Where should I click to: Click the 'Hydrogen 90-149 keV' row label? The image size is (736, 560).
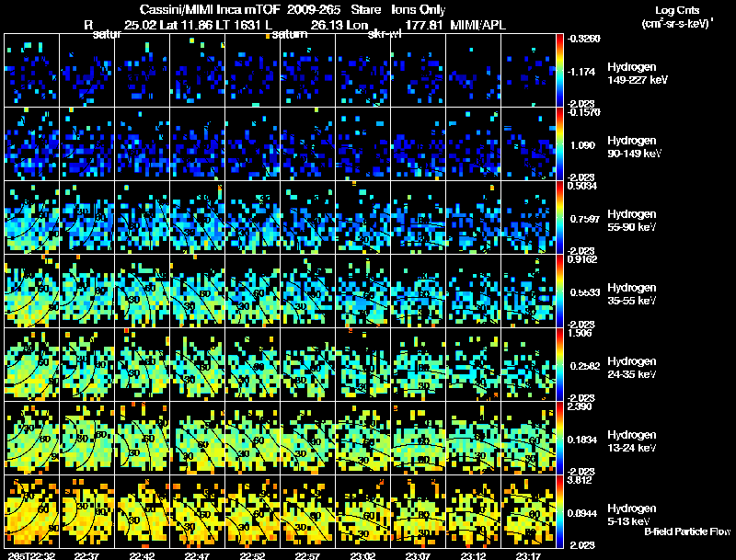634,146
